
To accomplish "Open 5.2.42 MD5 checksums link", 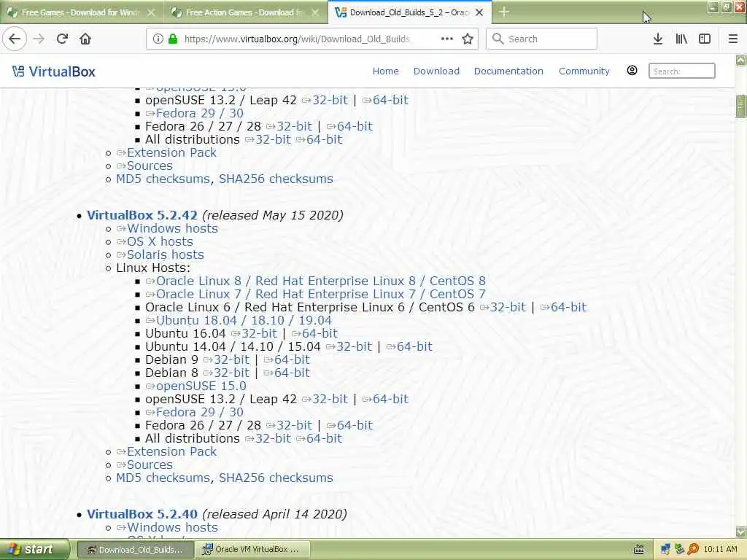I will click(163, 478).
